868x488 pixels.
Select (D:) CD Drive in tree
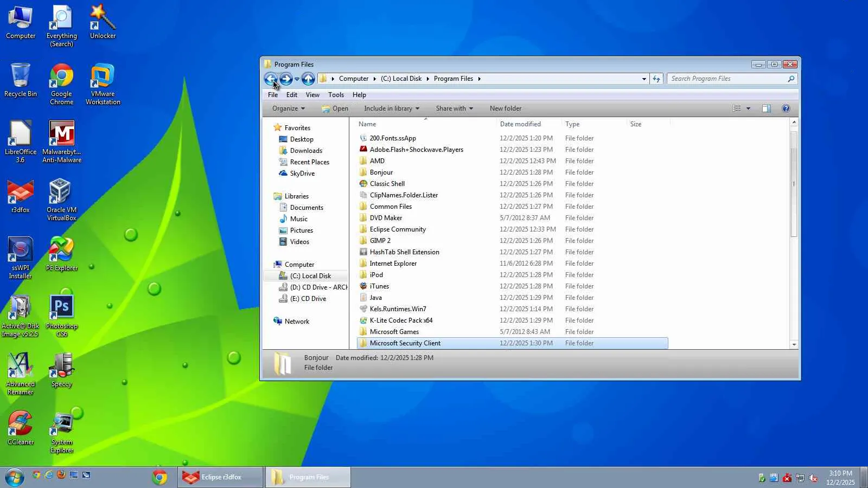313,287
